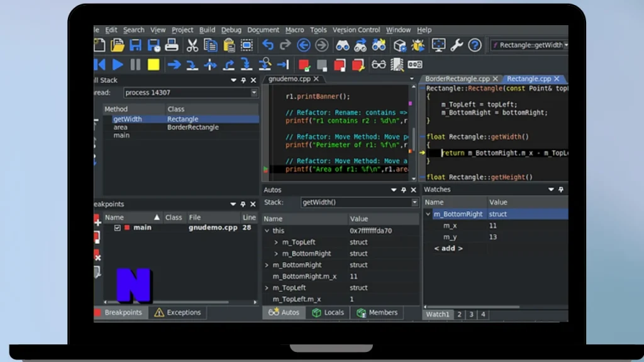Open the process 14307 thread dropdown
The width and height of the screenshot is (644, 362).
pos(254,93)
